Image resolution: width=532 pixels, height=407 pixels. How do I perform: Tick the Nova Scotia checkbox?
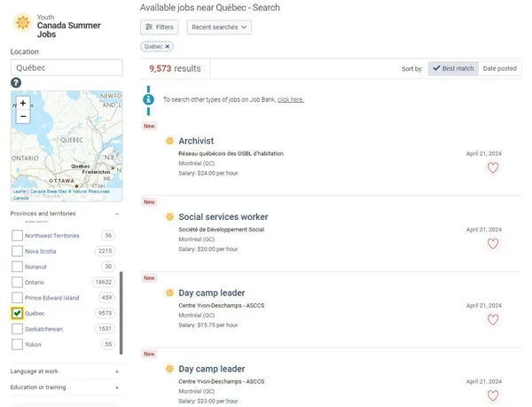tap(17, 251)
